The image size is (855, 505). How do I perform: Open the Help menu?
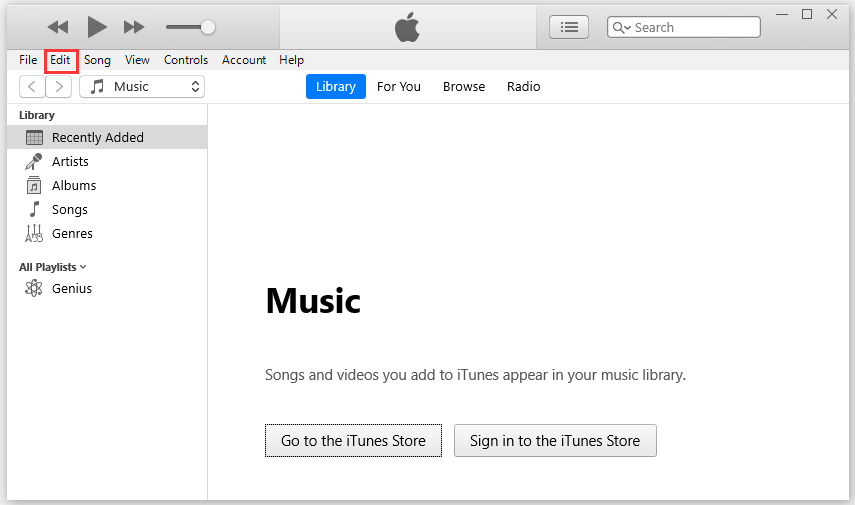[291, 60]
